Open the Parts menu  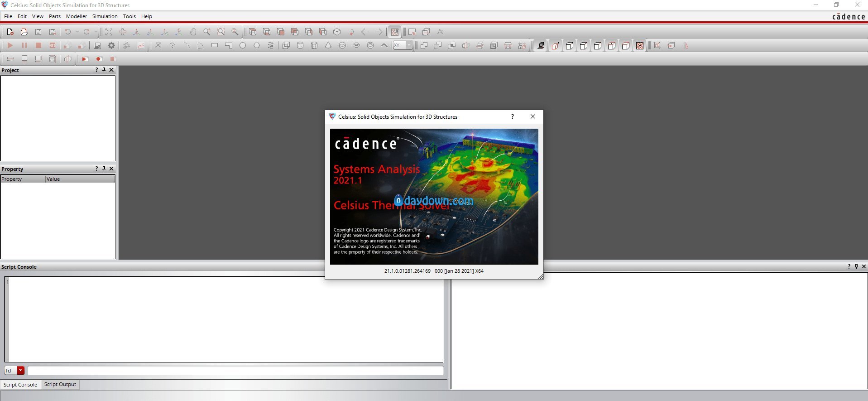pyautogui.click(x=55, y=16)
